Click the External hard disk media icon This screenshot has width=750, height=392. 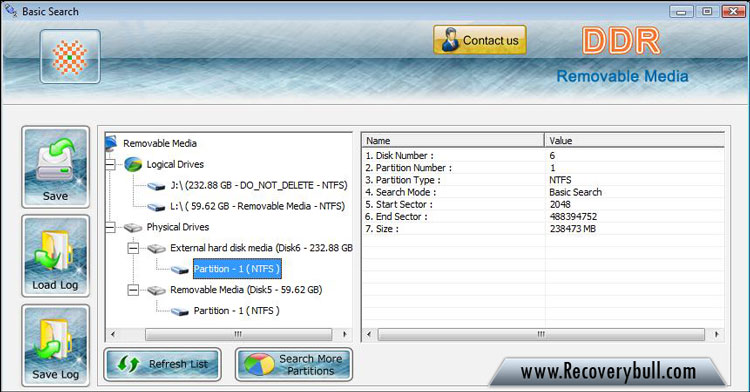(x=156, y=249)
